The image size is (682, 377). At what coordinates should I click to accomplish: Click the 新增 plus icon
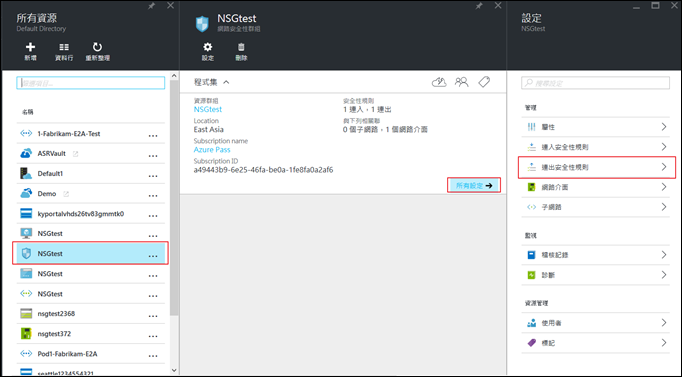[30, 47]
